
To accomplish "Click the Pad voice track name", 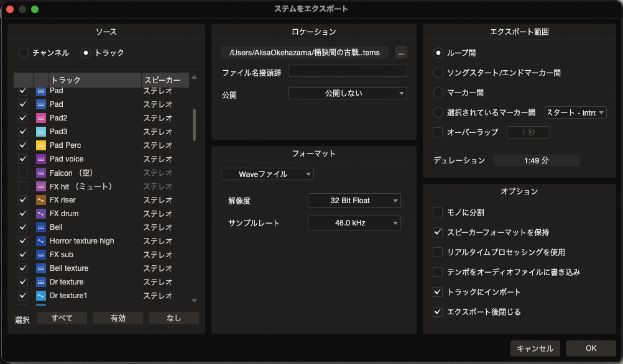I will [67, 159].
